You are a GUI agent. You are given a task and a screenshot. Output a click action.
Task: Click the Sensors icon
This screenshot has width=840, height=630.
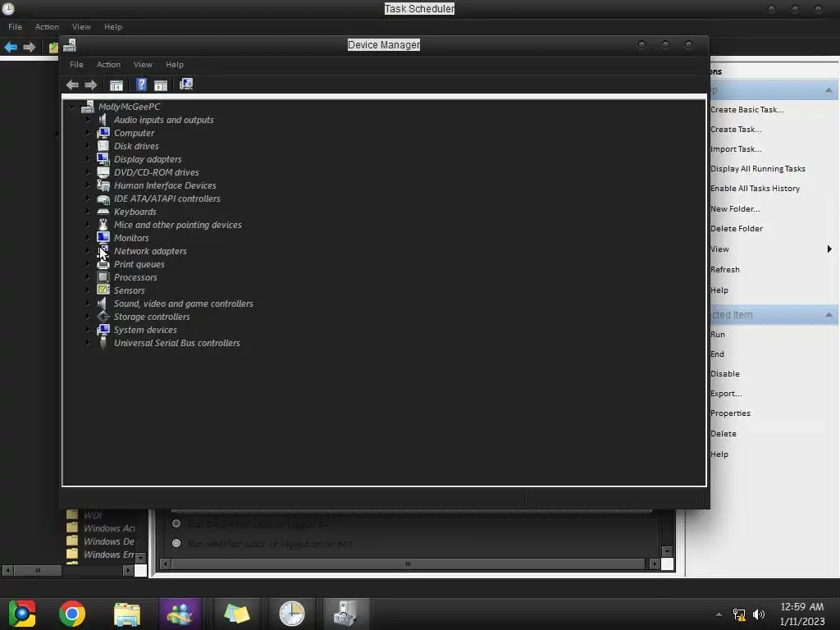tap(103, 290)
